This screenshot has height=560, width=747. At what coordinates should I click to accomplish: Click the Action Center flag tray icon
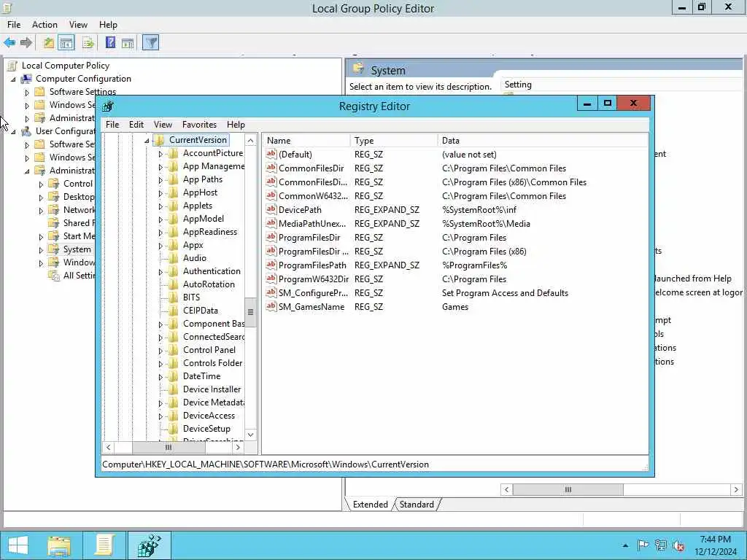coord(643,545)
